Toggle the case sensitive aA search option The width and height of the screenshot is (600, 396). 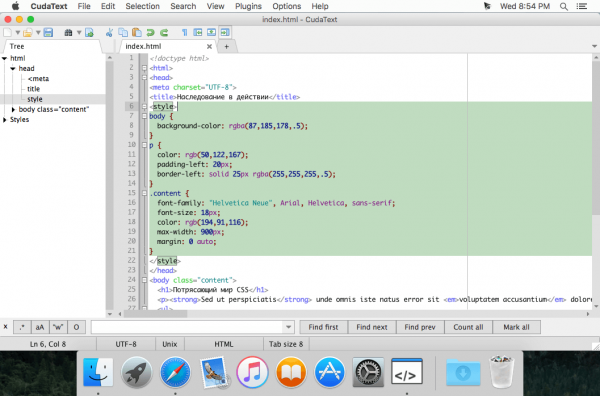pyautogui.click(x=40, y=327)
